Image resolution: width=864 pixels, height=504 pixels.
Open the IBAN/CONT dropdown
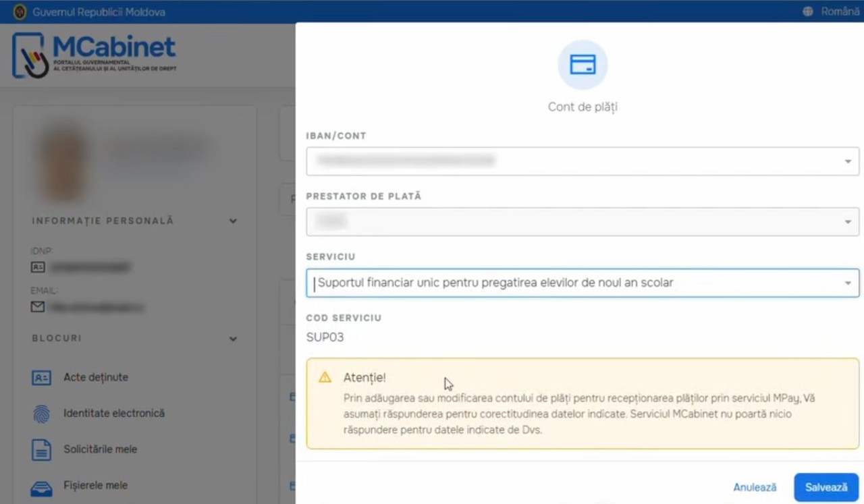tap(847, 161)
